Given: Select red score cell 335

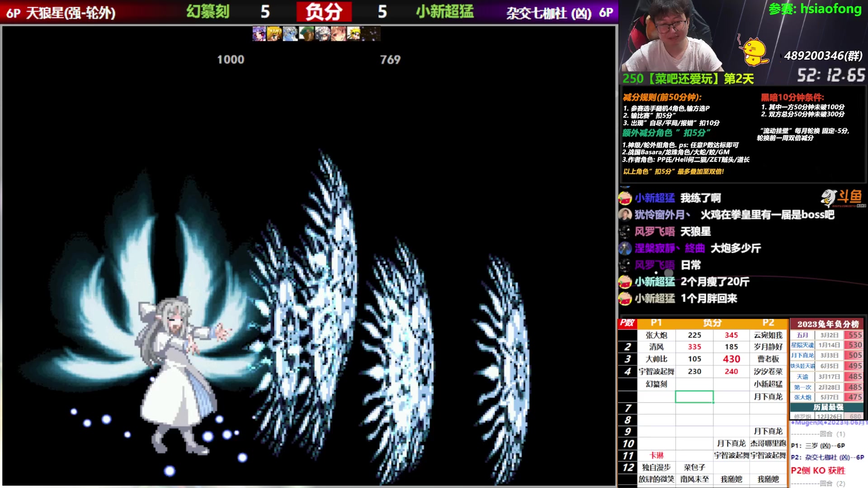Looking at the screenshot, I should coord(694,347).
